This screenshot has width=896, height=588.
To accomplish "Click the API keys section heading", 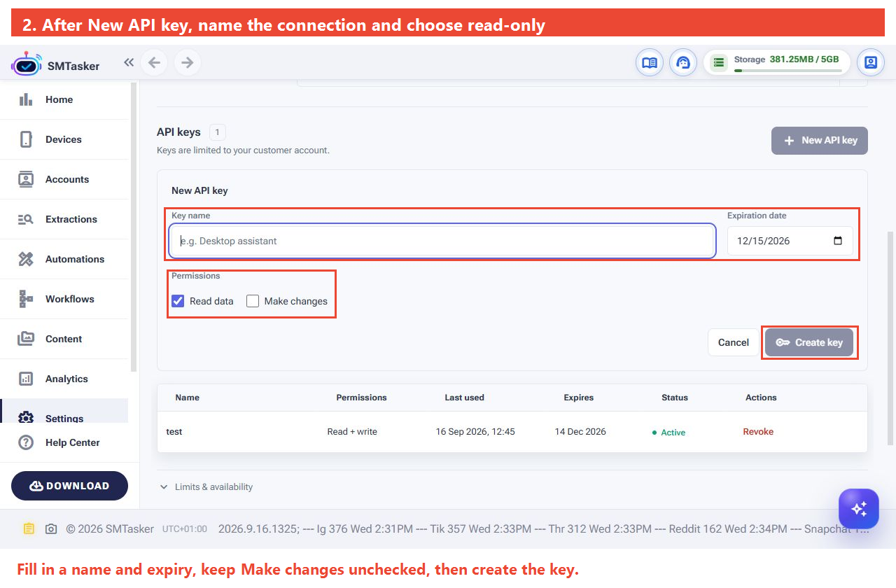I will [x=178, y=132].
